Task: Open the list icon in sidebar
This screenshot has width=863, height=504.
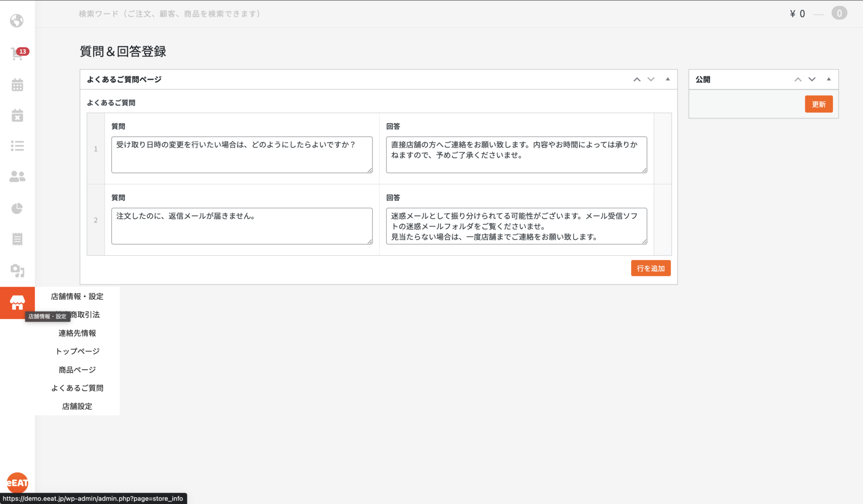Action: click(17, 146)
